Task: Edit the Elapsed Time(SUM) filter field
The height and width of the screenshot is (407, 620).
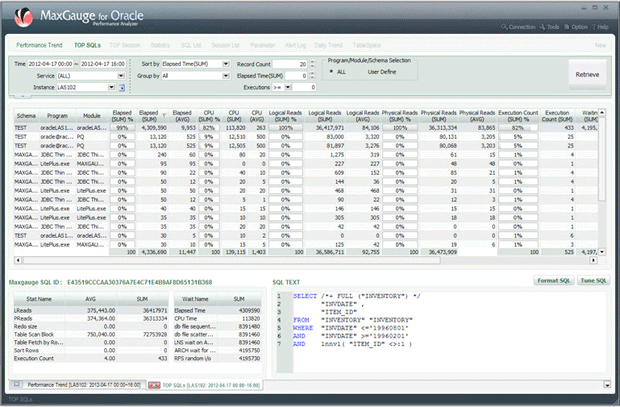Action: 296,76
